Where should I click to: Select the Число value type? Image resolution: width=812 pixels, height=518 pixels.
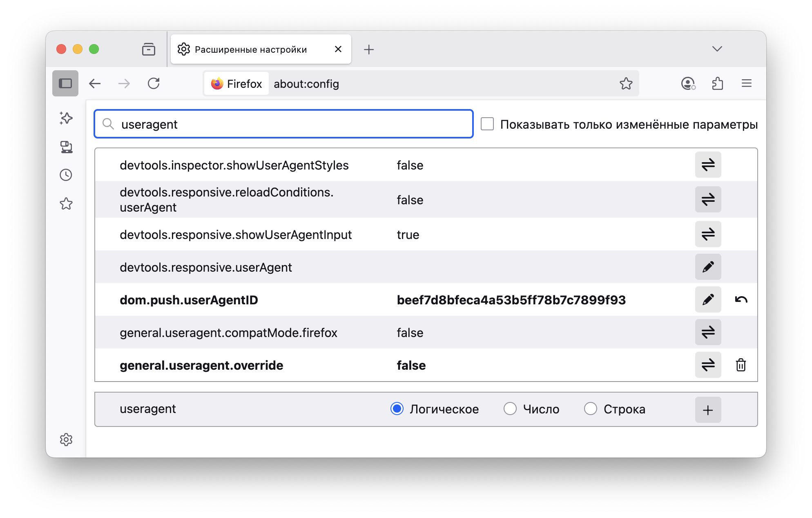(510, 409)
